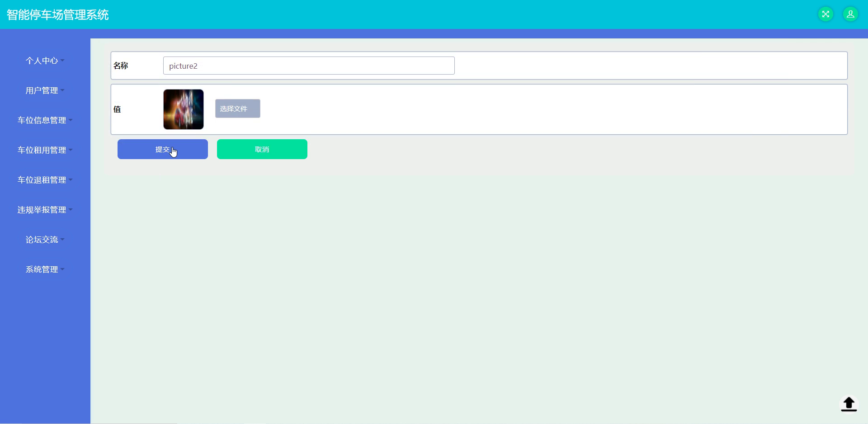868x424 pixels.
Task: Open the 系统管理 menu
Action: pos(45,269)
